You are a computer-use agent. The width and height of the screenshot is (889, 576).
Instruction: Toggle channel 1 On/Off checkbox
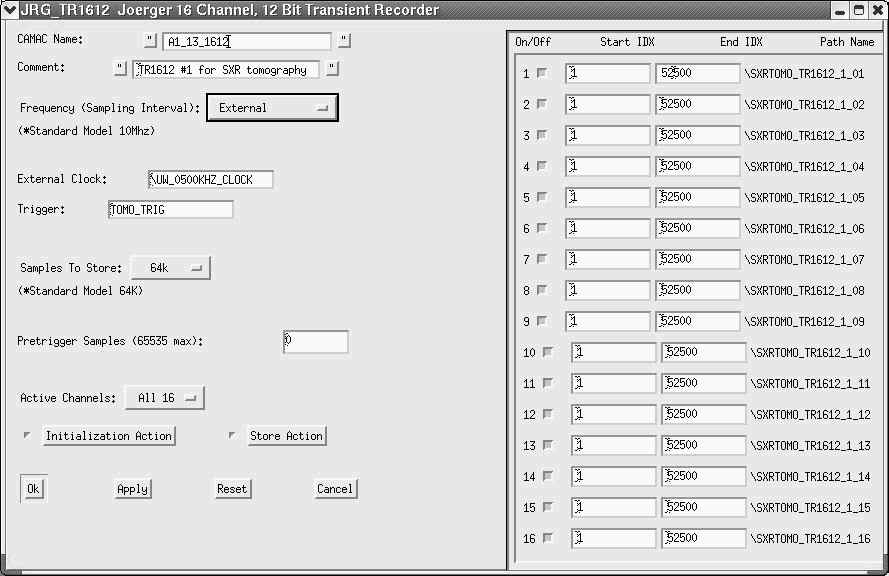tap(542, 73)
